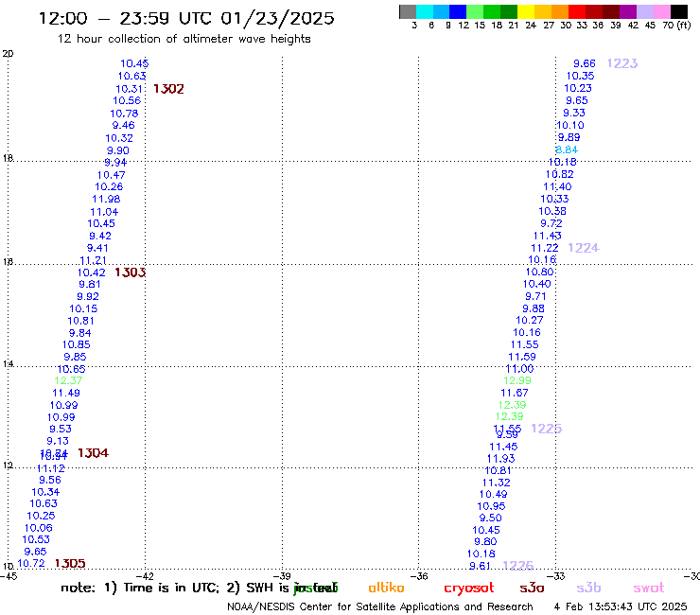Select the 's3a' satellite legend label
700x615 pixels.
[x=532, y=589]
